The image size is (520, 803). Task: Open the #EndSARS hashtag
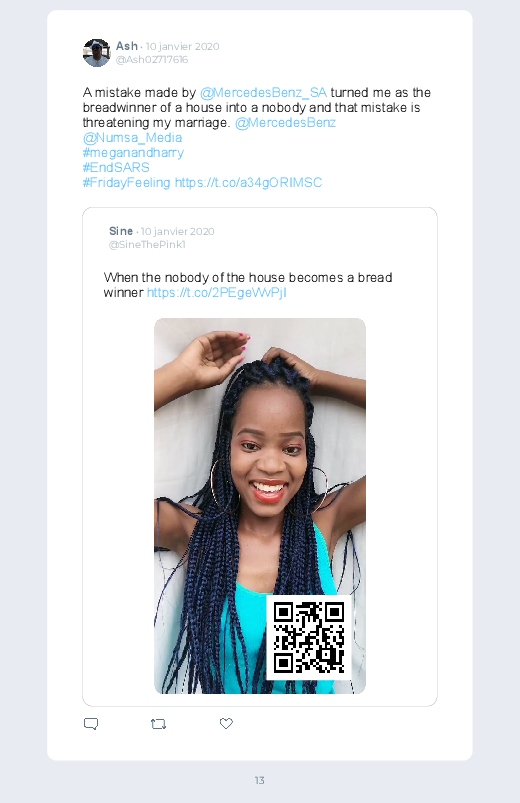(116, 167)
